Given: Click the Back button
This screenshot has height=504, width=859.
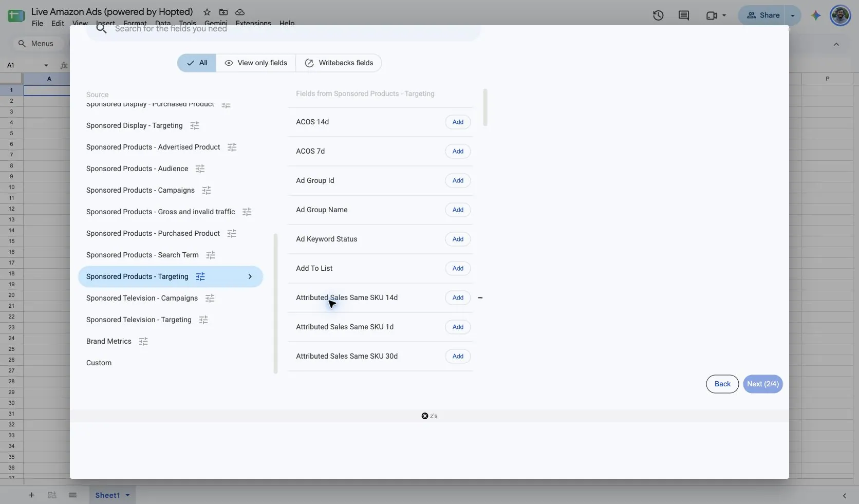Looking at the screenshot, I should point(722,384).
